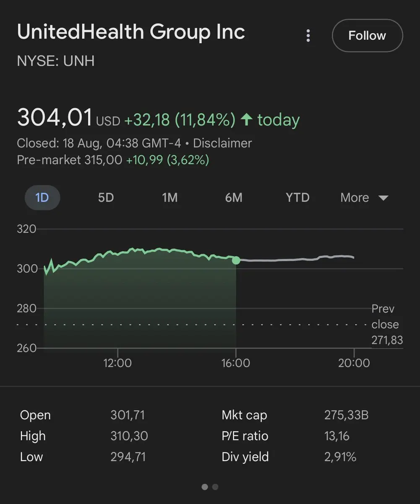Click the dropdown arrow beside More
Image resolution: width=420 pixels, height=504 pixels.
pyautogui.click(x=383, y=198)
